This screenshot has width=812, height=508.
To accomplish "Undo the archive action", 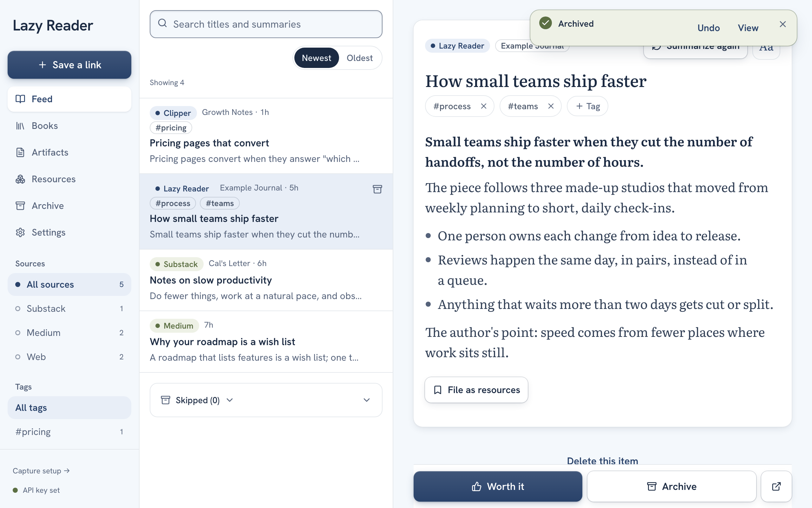I will (709, 28).
